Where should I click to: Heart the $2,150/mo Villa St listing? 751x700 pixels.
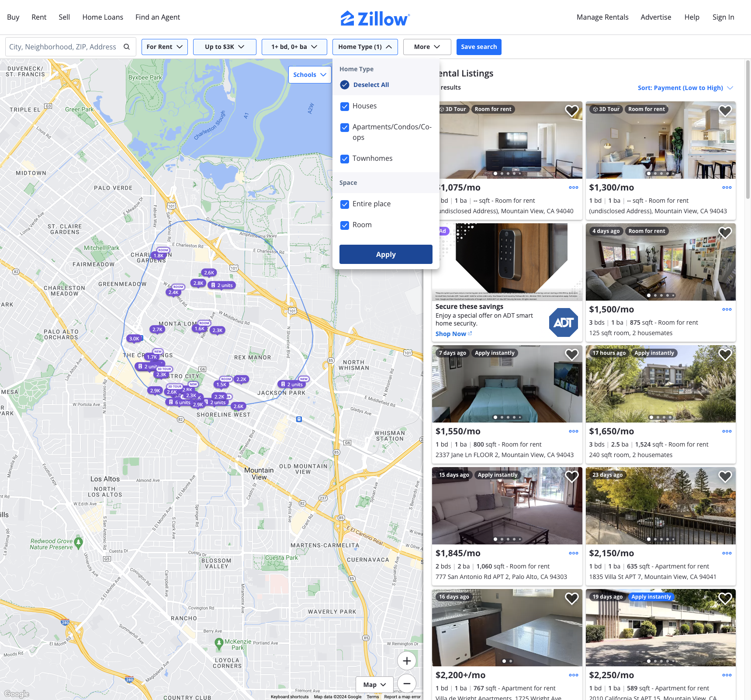(x=725, y=477)
